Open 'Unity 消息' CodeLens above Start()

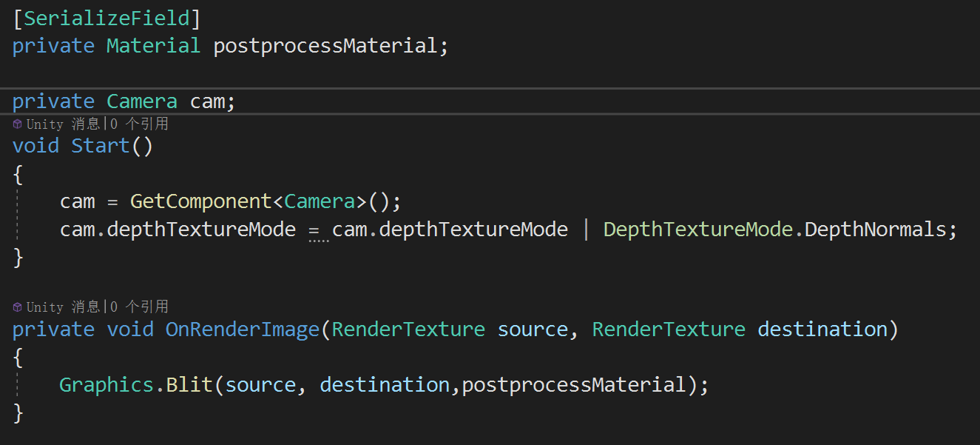click(x=63, y=124)
